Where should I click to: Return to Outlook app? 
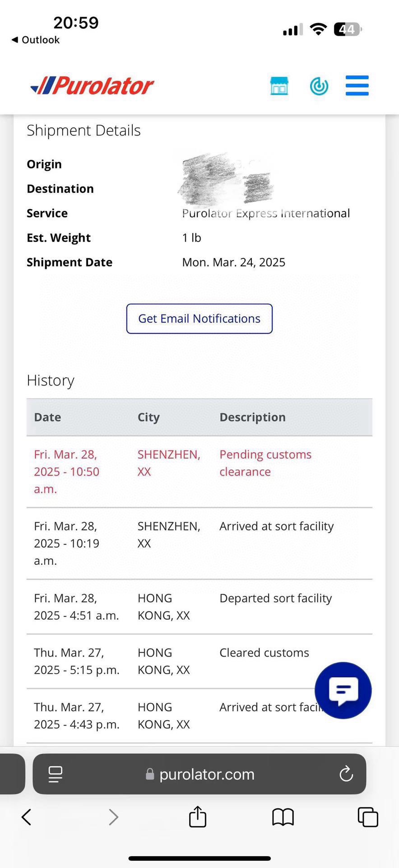tap(35, 40)
